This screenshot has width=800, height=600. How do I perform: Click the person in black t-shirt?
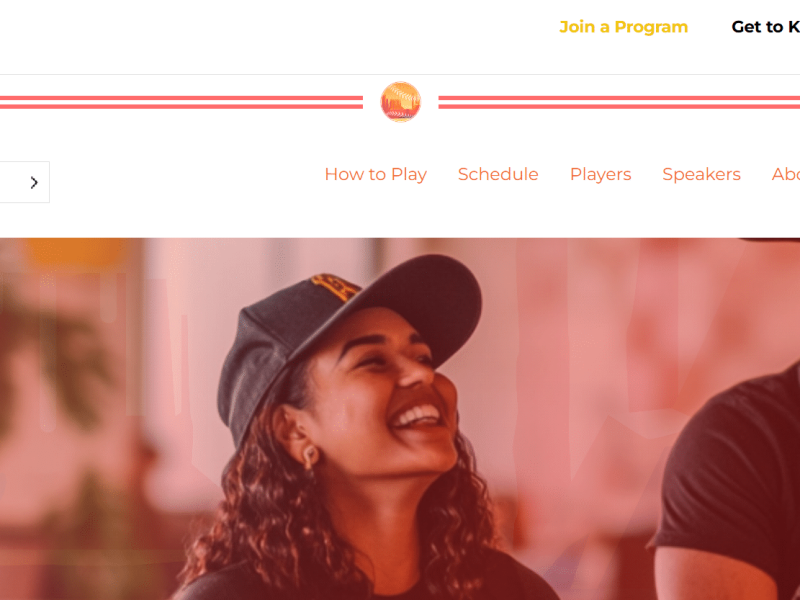[x=730, y=480]
